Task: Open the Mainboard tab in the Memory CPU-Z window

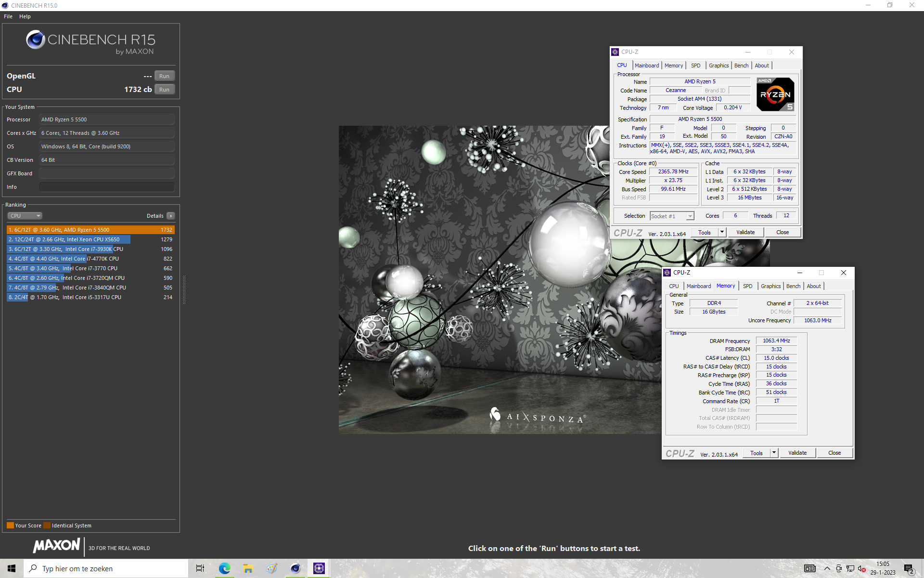Action: 698,286
